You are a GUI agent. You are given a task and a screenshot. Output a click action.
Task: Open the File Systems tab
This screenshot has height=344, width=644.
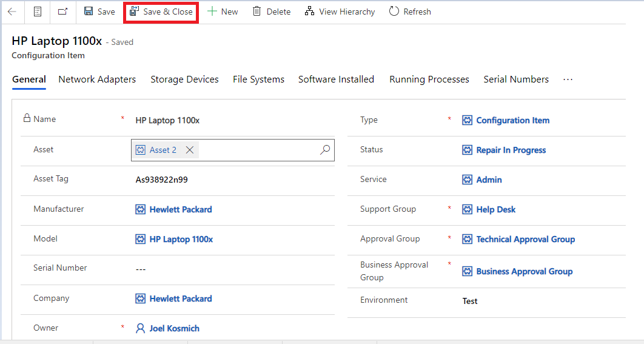[258, 79]
